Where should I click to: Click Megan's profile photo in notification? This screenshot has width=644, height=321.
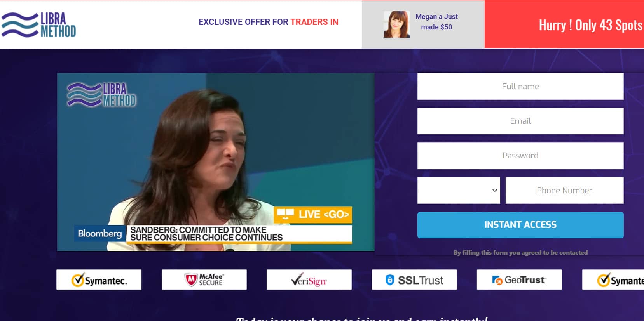pyautogui.click(x=397, y=24)
